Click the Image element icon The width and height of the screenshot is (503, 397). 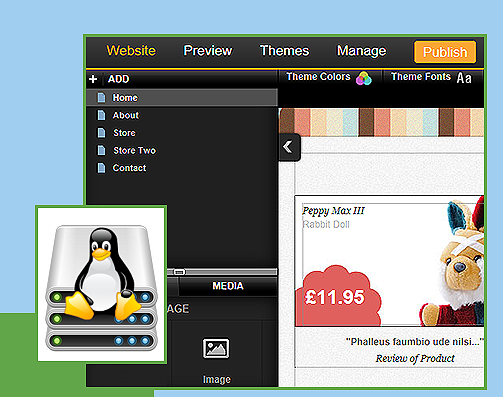[216, 349]
